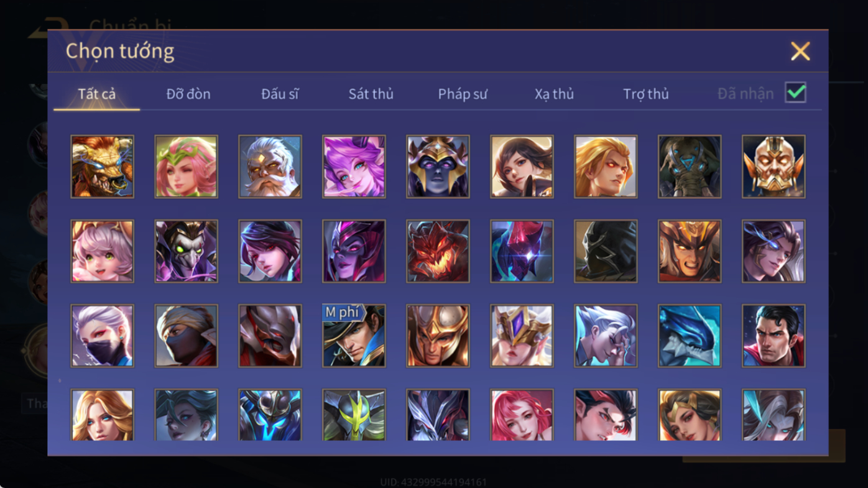View the 'Đấu sĩ' hero tab
868x488 pixels.
(280, 94)
